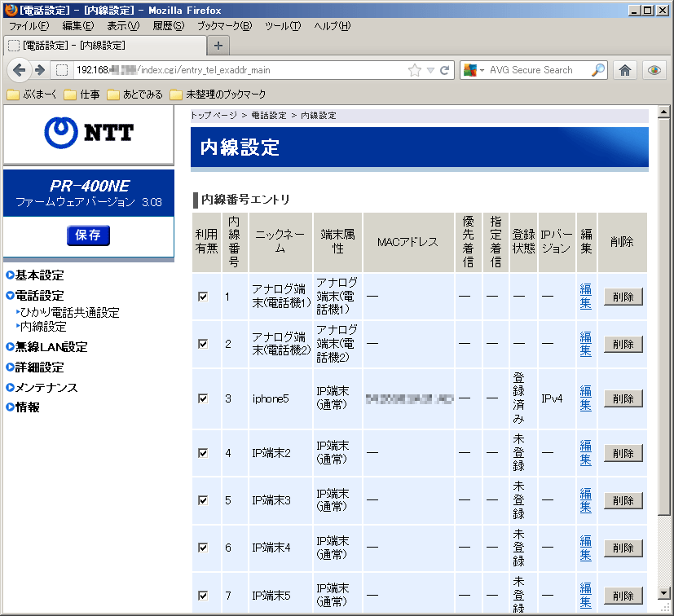Open the ツール menu
Viewport: 674px width, 616px height.
[x=283, y=26]
